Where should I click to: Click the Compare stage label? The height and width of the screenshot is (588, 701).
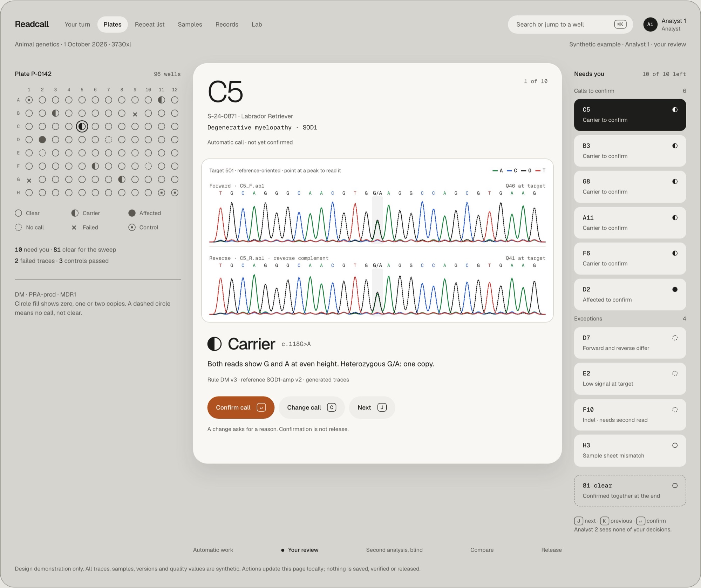pyautogui.click(x=482, y=550)
